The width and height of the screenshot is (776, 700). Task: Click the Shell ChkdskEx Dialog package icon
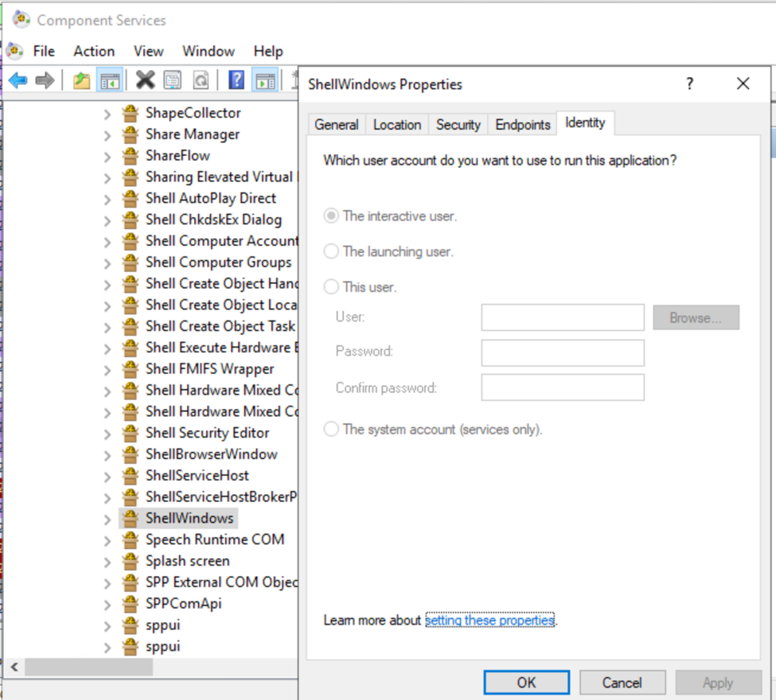131,220
